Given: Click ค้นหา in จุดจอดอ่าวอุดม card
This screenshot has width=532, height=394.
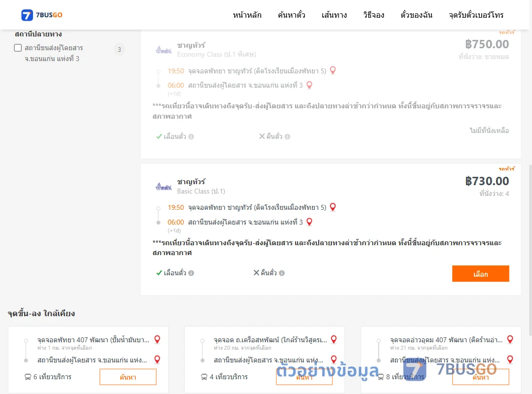Looking at the screenshot, I should point(480,377).
